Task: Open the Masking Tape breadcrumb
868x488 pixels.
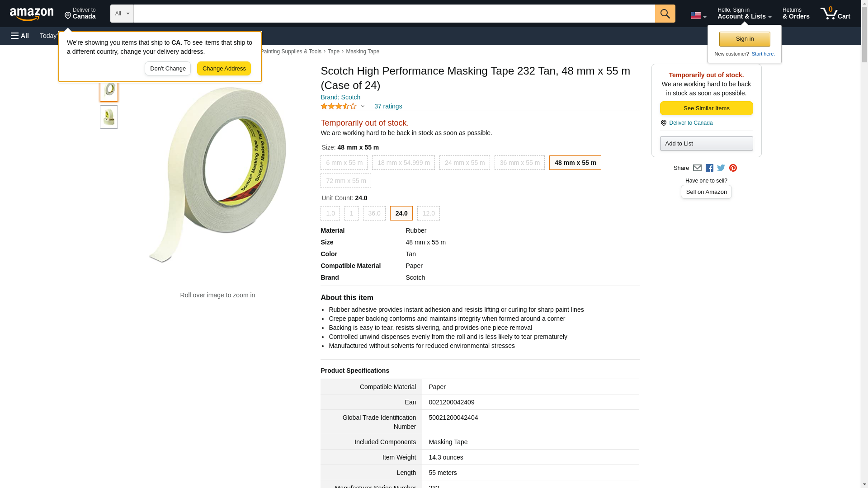Action: coord(362,52)
